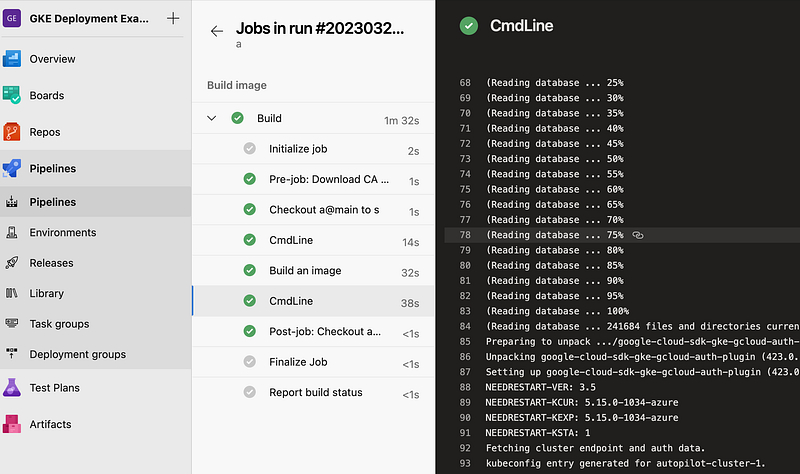Select the 38s CmdLine step

(313, 301)
